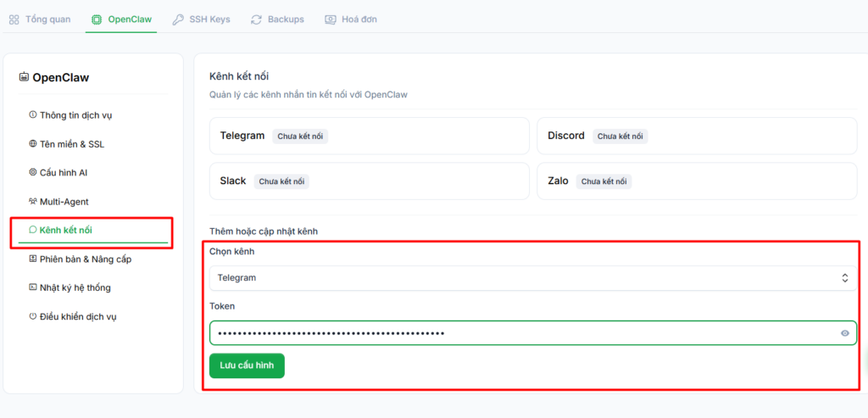Image resolution: width=868 pixels, height=418 pixels.
Task: Select Kênh kết nối in sidebar
Action: 93,231
